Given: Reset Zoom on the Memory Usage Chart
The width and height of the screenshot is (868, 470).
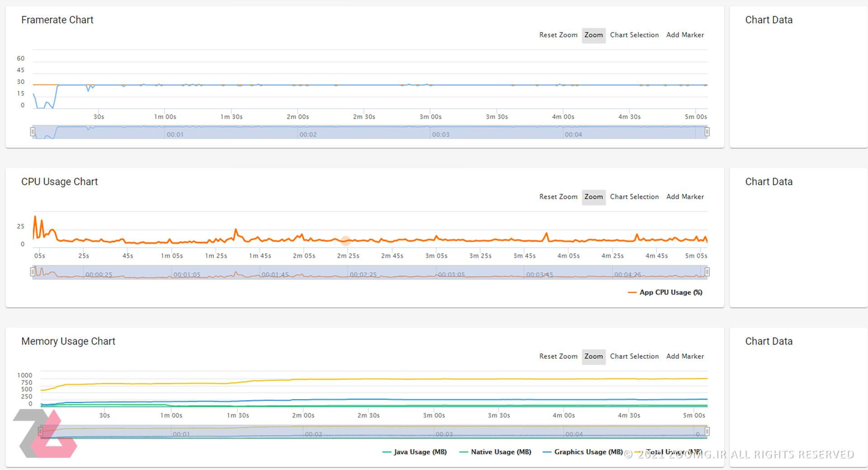Looking at the screenshot, I should tap(558, 356).
